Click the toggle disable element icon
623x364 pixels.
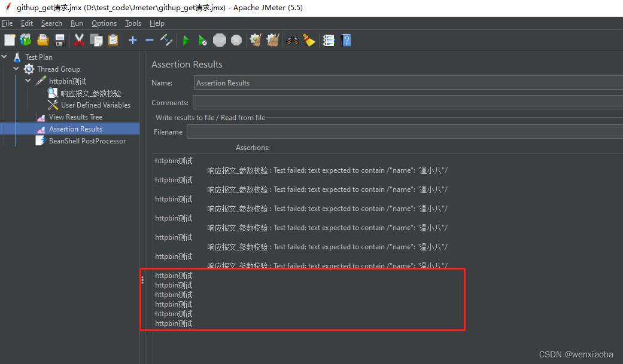coord(166,40)
